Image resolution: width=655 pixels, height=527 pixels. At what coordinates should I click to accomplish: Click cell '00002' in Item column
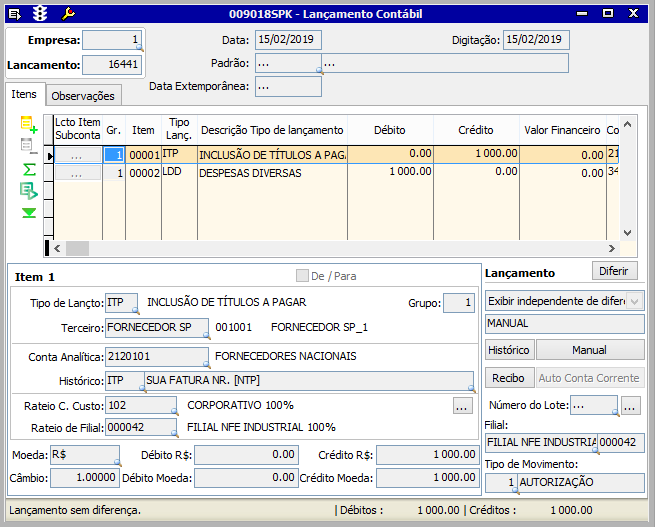tap(144, 173)
